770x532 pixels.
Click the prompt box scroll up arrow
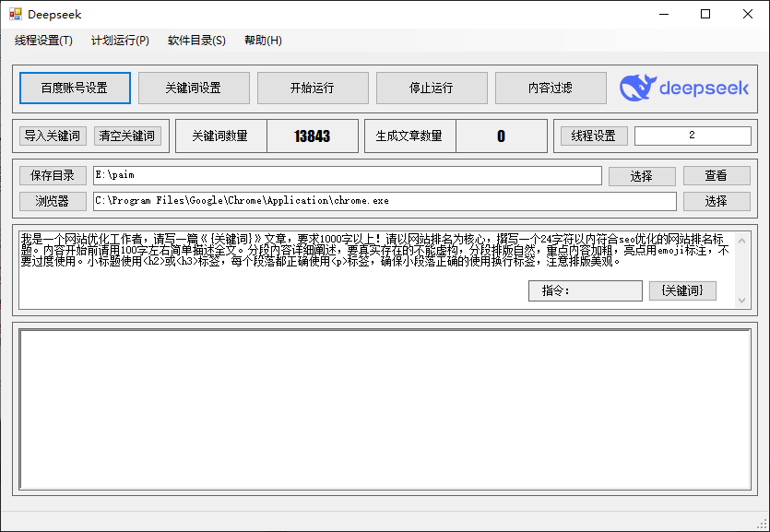(x=742, y=241)
